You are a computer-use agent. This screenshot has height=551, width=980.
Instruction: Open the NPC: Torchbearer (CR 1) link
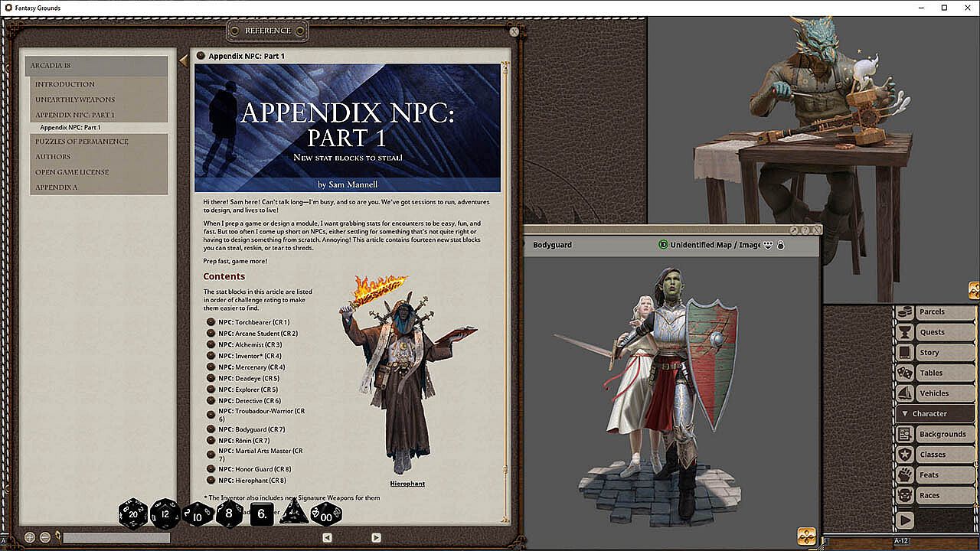(253, 322)
